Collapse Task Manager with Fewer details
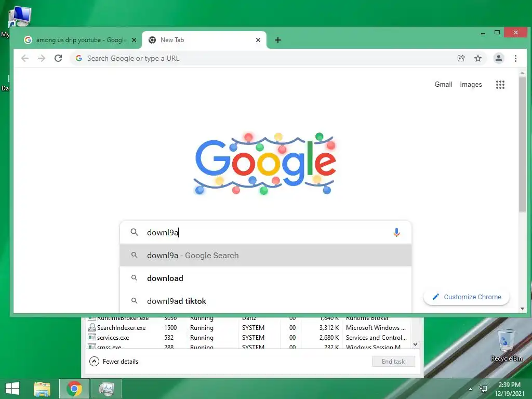The height and width of the screenshot is (399, 532). 114,362
